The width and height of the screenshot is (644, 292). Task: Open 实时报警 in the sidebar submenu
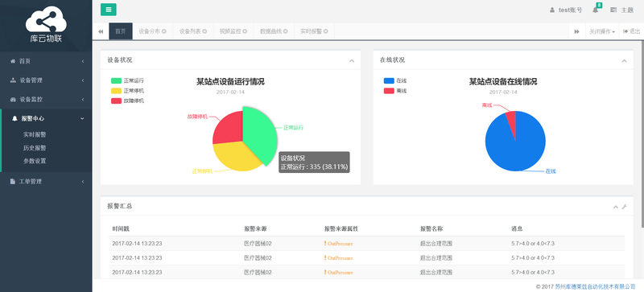pos(35,134)
